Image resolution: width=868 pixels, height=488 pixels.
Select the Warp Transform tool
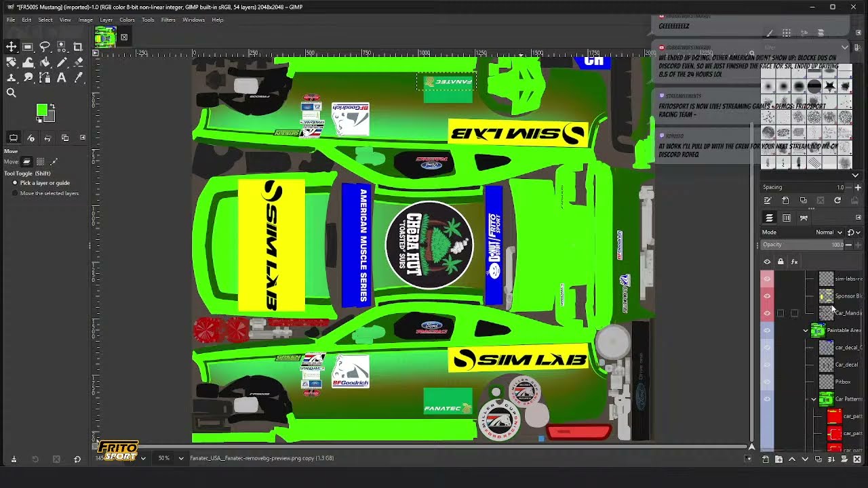tap(28, 62)
